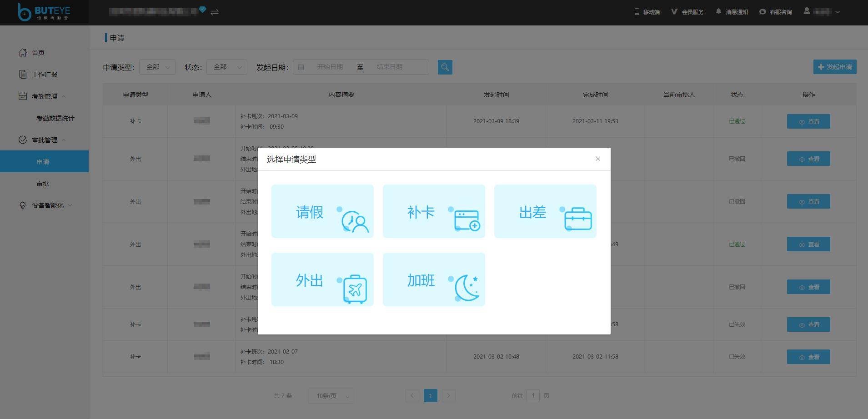Screen dimensions: 868x419
Task: Click the blue search magnifier button
Action: (x=445, y=67)
